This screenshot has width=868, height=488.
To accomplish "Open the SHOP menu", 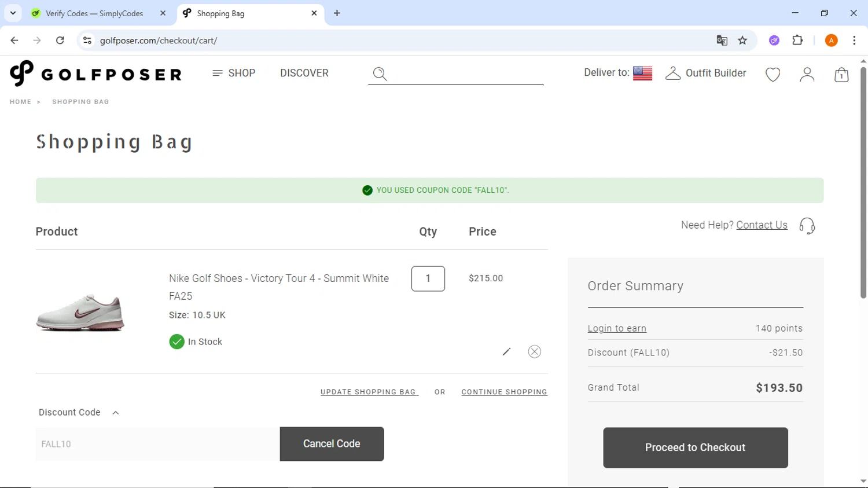I will 234,73.
